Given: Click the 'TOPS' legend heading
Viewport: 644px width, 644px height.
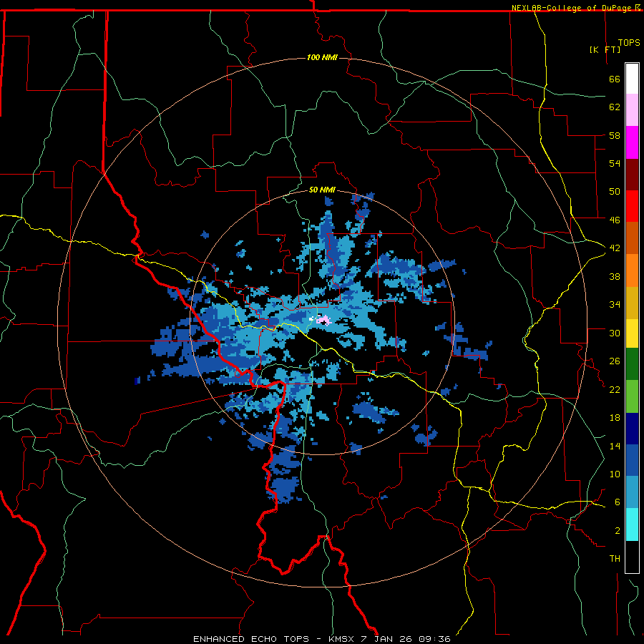Looking at the screenshot, I should [x=629, y=43].
